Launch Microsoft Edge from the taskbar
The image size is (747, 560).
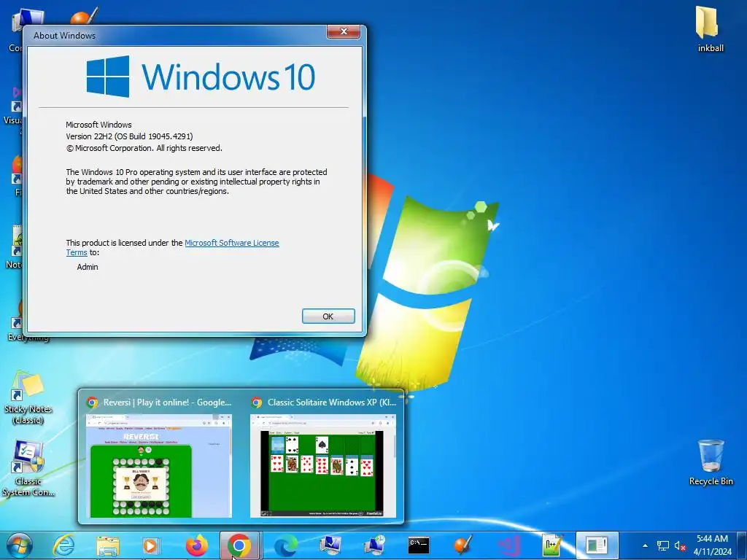point(285,545)
